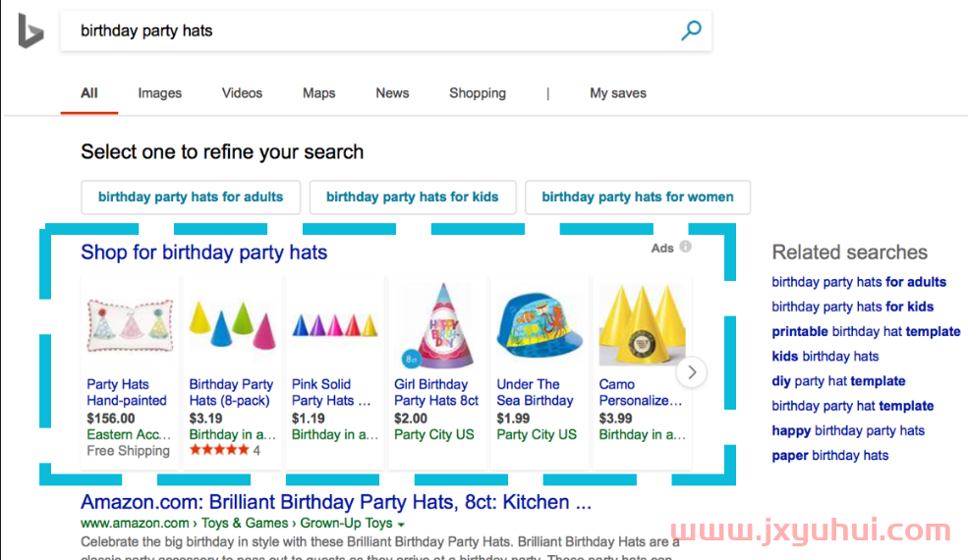Select the Birthday Party Hats 8-pack image
Image resolution: width=968 pixels, height=560 pixels.
point(232,325)
